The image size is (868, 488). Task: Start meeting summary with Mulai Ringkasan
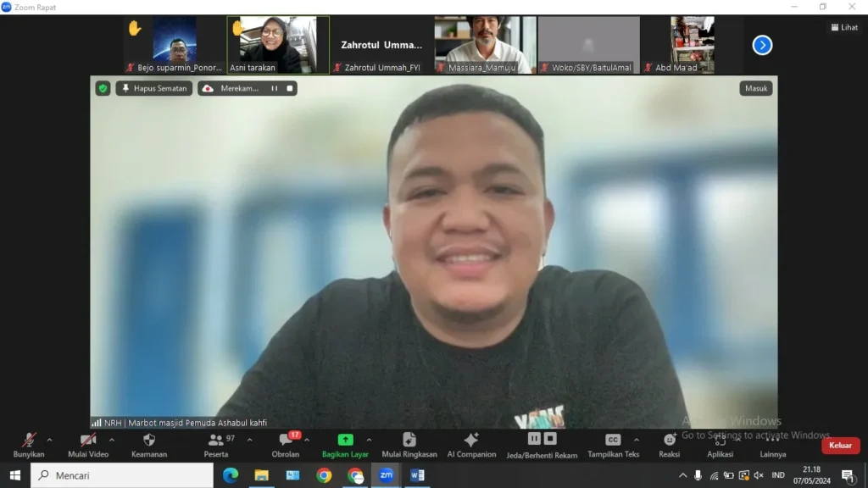click(x=409, y=446)
